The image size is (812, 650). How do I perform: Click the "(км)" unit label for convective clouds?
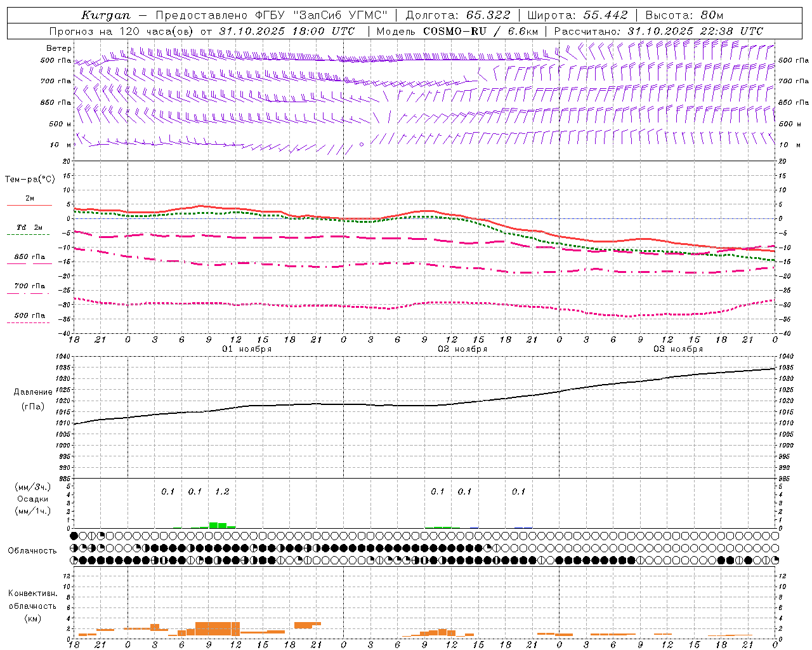[x=32, y=618]
